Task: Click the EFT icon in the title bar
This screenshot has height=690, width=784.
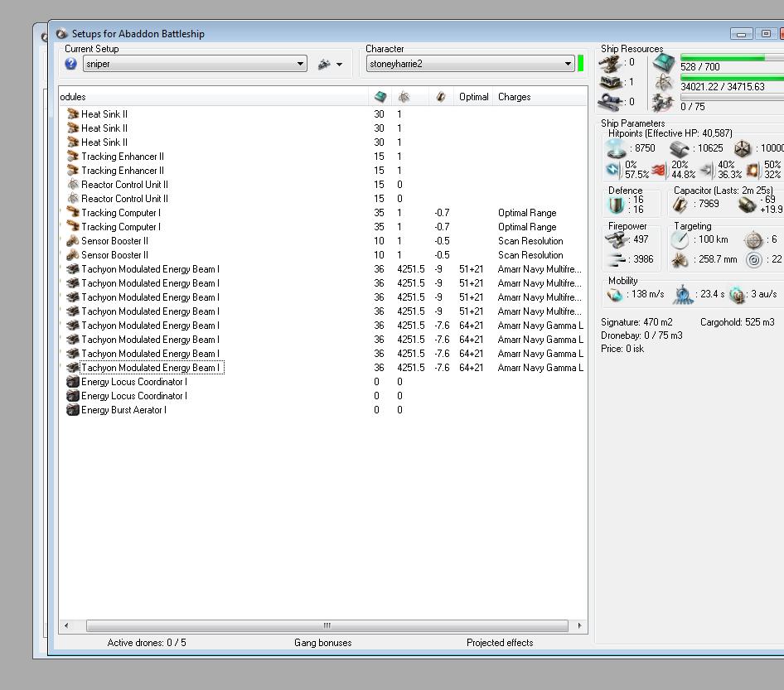Action: (61, 33)
